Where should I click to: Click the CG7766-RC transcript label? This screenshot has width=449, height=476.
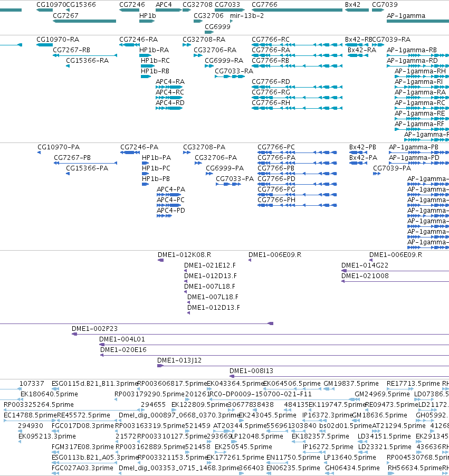[271, 40]
